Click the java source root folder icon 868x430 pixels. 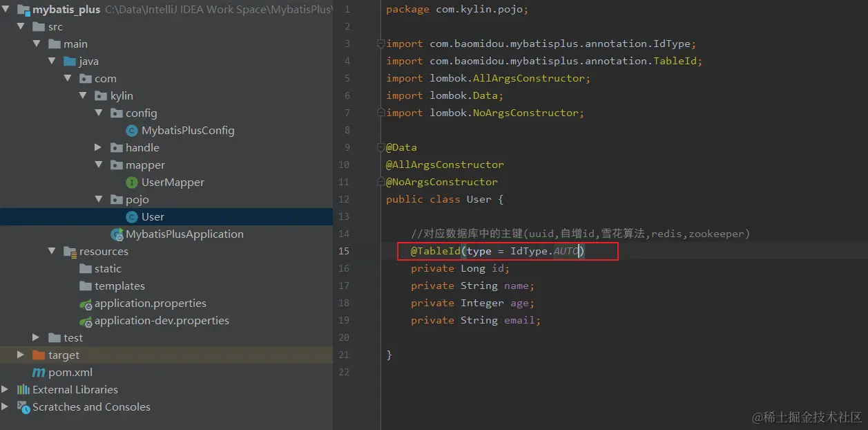click(x=70, y=62)
